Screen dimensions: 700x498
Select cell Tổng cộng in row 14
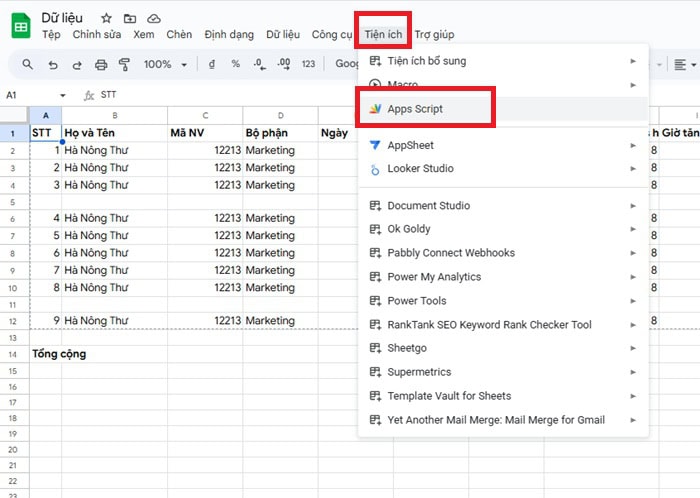pos(60,353)
